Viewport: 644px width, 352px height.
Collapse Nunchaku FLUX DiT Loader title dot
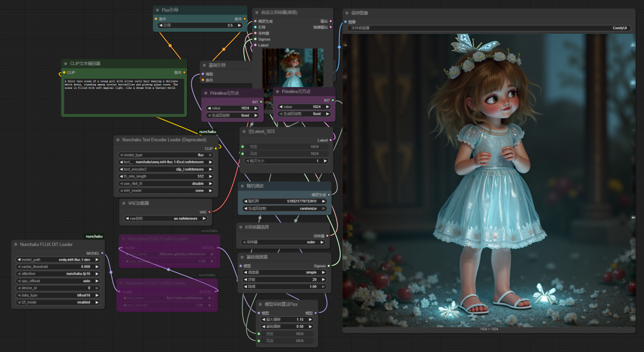(16, 245)
